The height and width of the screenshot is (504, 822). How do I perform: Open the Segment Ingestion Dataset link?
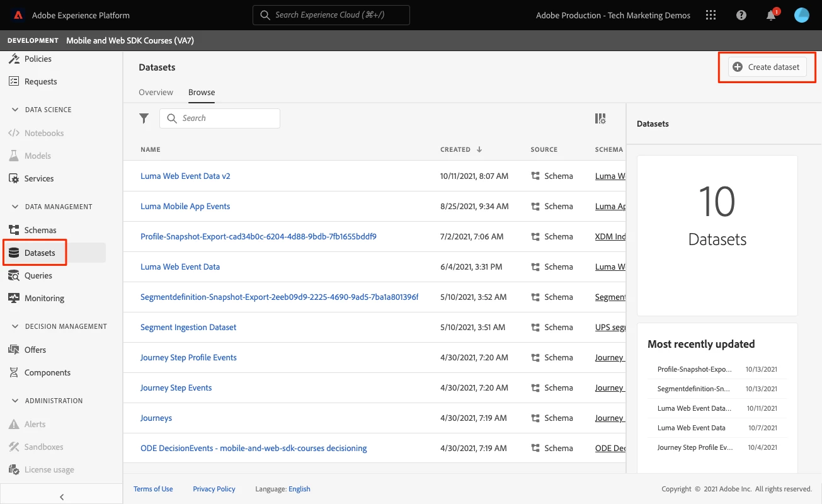pos(188,327)
